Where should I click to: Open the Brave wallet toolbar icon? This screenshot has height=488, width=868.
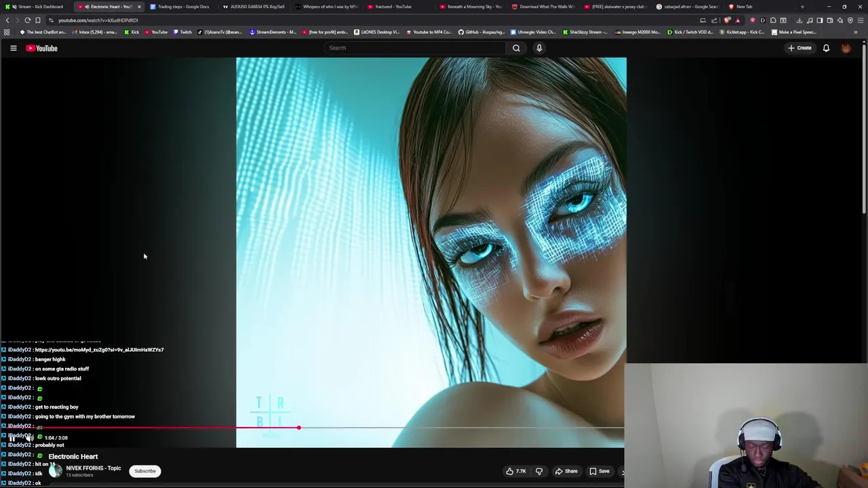829,20
